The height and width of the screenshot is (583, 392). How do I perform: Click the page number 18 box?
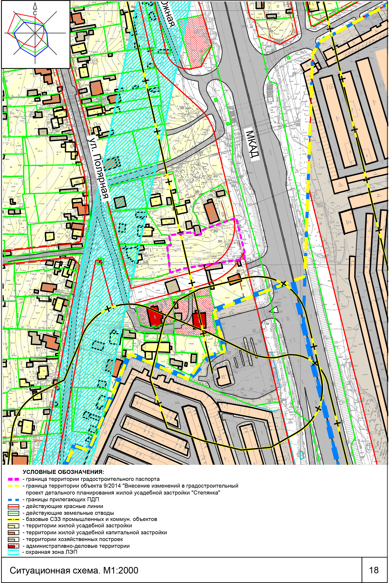(x=374, y=570)
